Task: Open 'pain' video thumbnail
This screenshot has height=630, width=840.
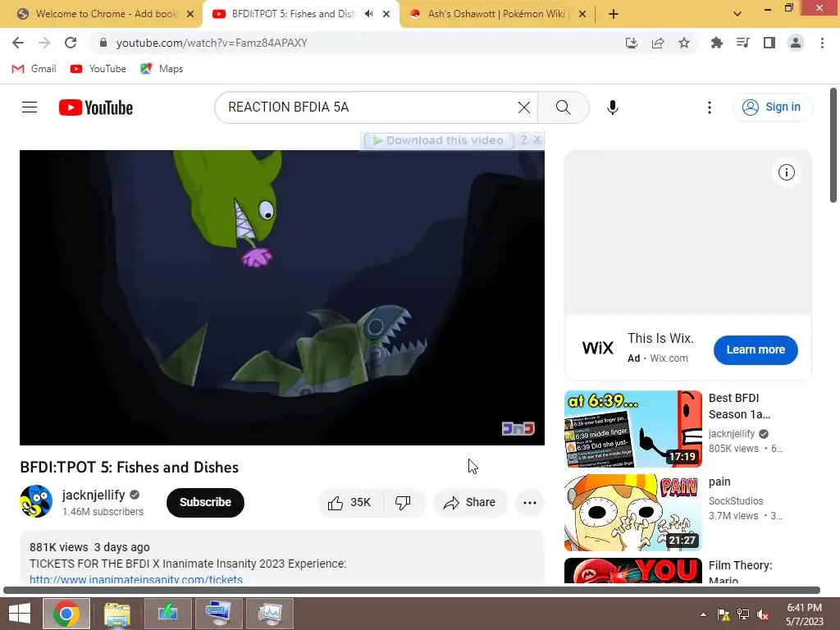Action: coord(632,513)
